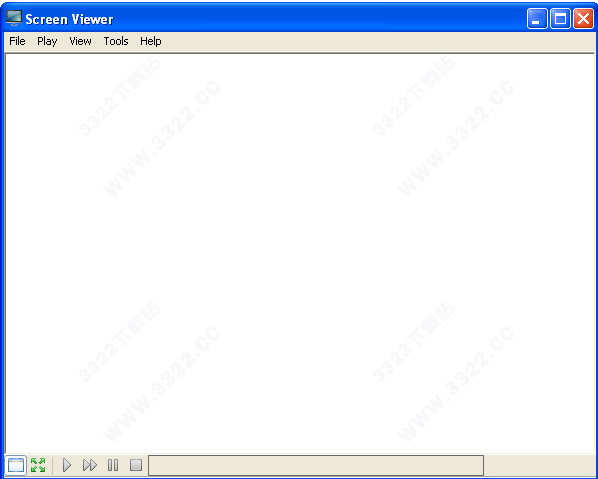Click empty menu bar space after Help
Viewport: 598px width, 479px height.
(x=378, y=41)
